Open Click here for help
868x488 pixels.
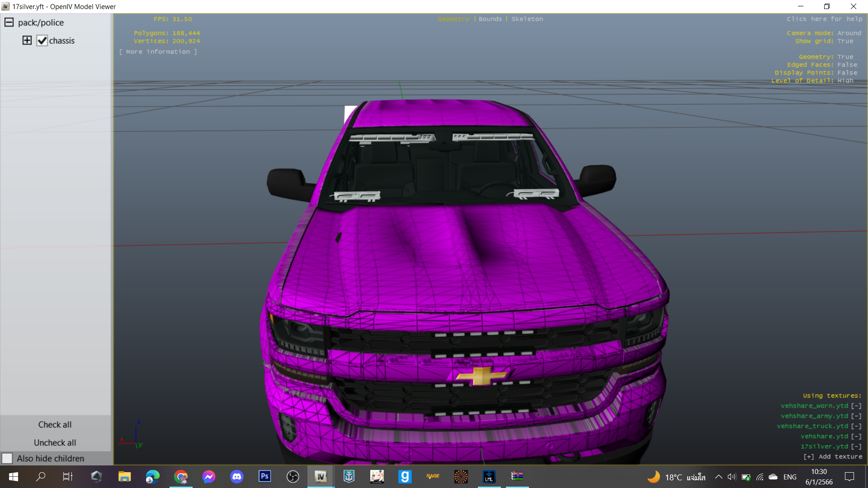tap(824, 19)
